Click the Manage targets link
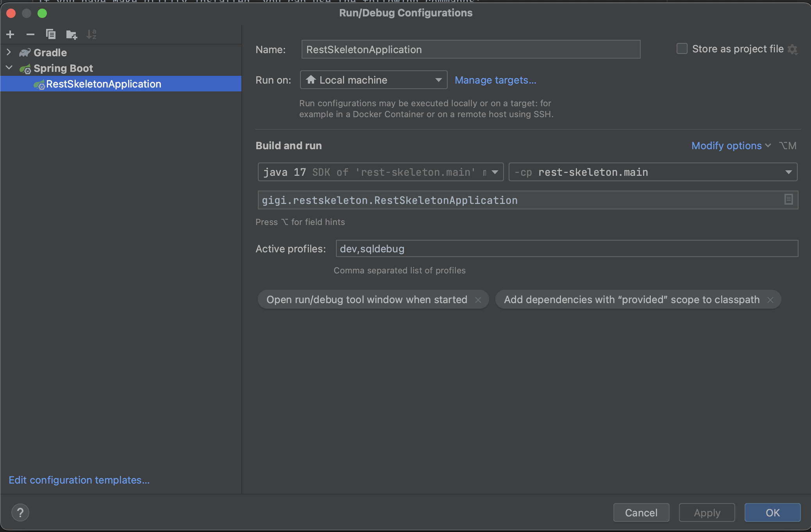 click(x=495, y=80)
